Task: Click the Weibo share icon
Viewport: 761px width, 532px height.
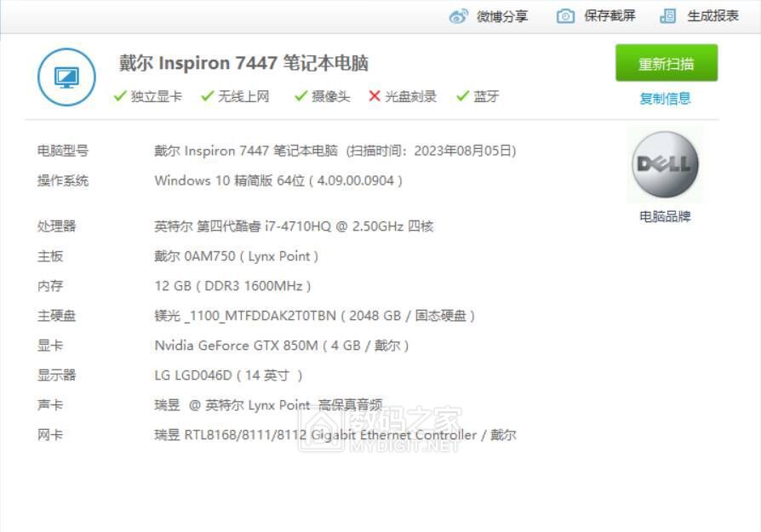Action: (459, 16)
